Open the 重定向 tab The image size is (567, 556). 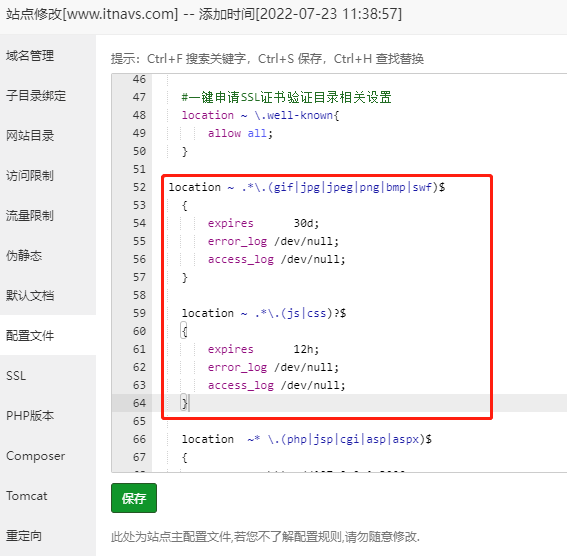coord(48,536)
